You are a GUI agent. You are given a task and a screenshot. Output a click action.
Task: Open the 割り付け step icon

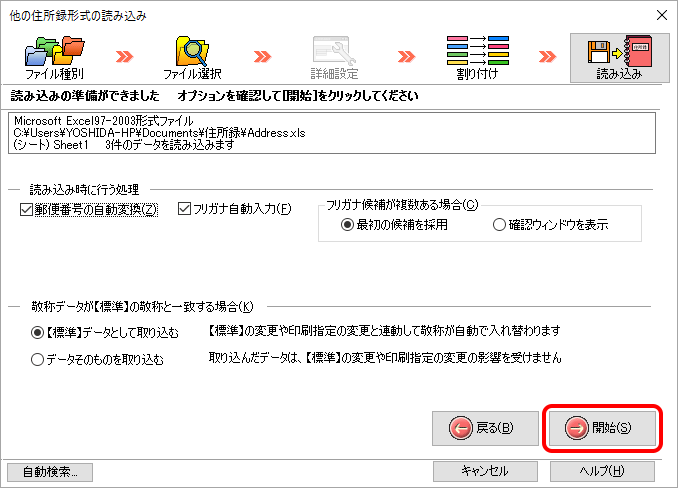click(477, 58)
